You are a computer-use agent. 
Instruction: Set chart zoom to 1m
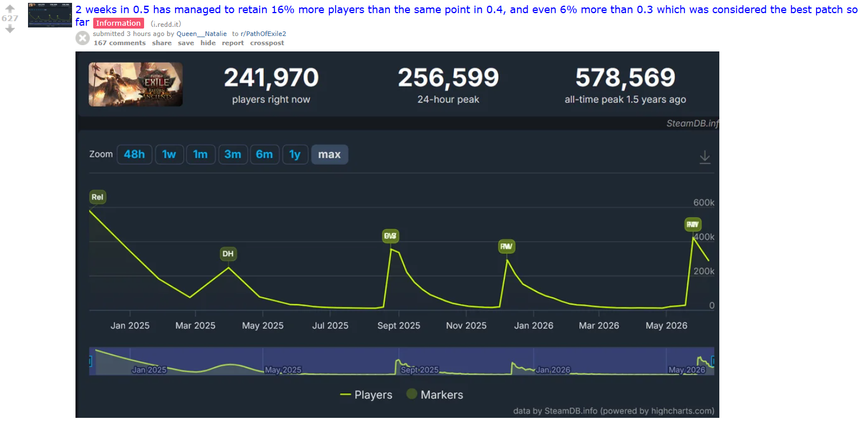200,154
